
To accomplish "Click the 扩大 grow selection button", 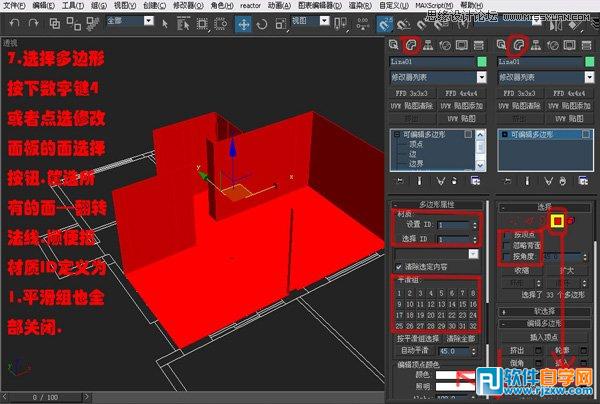I will (567, 270).
